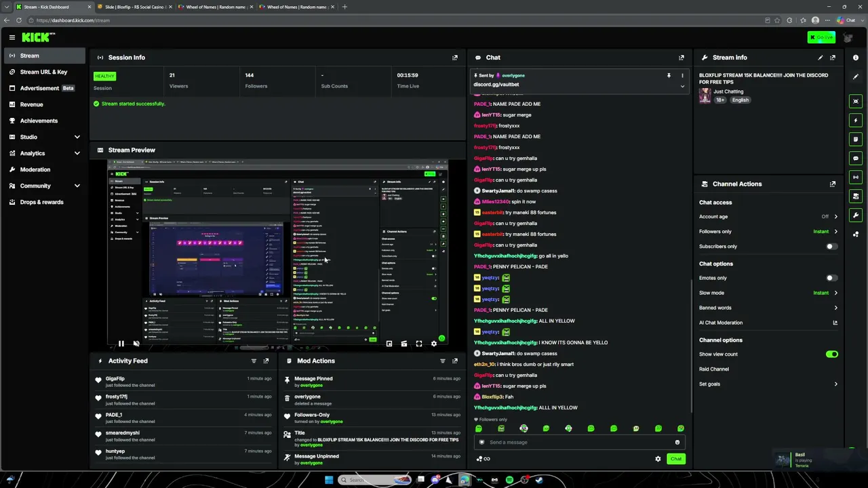Click the wrench icon in the right sidebar
Image resolution: width=868 pixels, height=488 pixels.
coord(856,215)
